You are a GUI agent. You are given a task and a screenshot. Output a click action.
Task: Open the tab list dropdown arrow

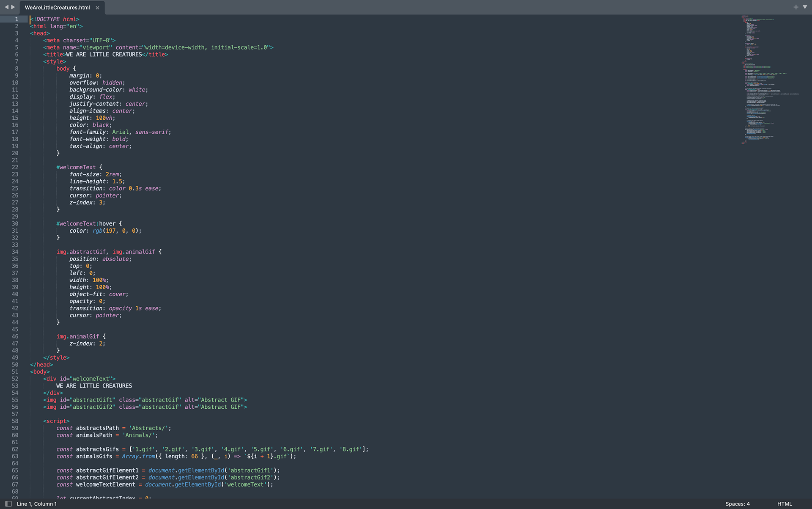(805, 7)
